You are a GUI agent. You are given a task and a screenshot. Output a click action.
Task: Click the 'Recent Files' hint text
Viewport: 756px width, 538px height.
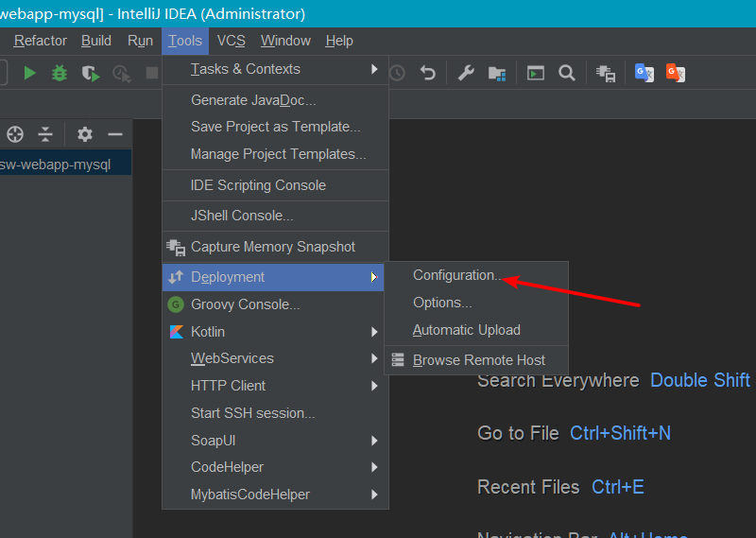click(x=528, y=487)
